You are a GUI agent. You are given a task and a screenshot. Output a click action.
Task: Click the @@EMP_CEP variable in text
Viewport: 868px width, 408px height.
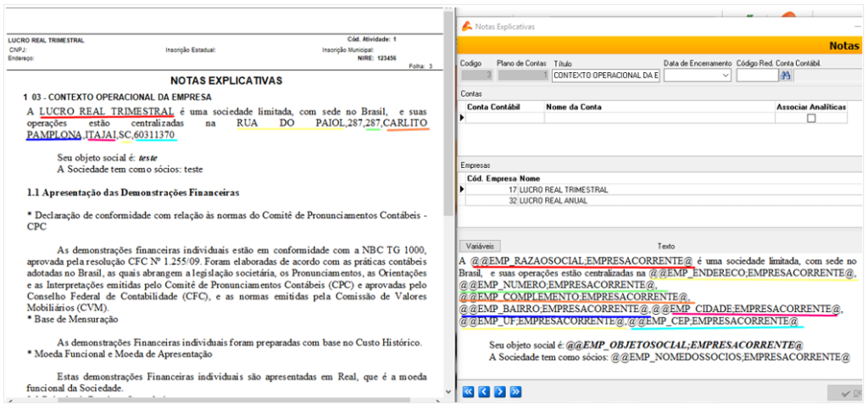point(714,321)
